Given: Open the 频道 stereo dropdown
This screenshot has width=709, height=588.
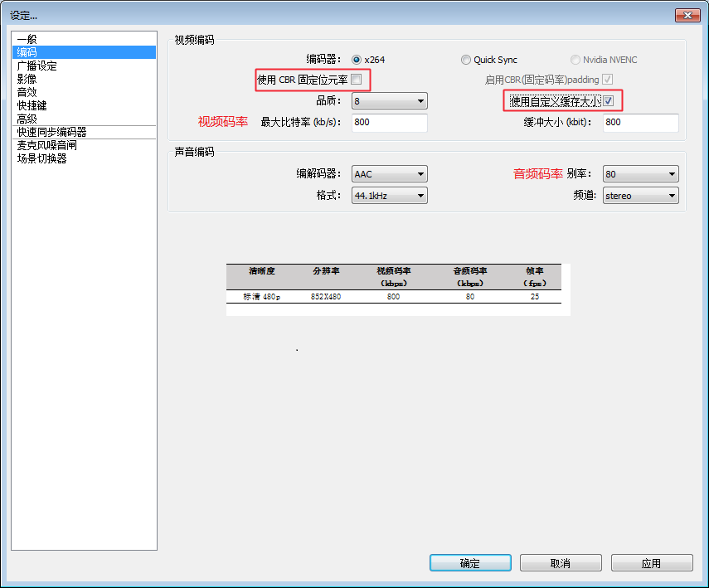Looking at the screenshot, I should (641, 196).
